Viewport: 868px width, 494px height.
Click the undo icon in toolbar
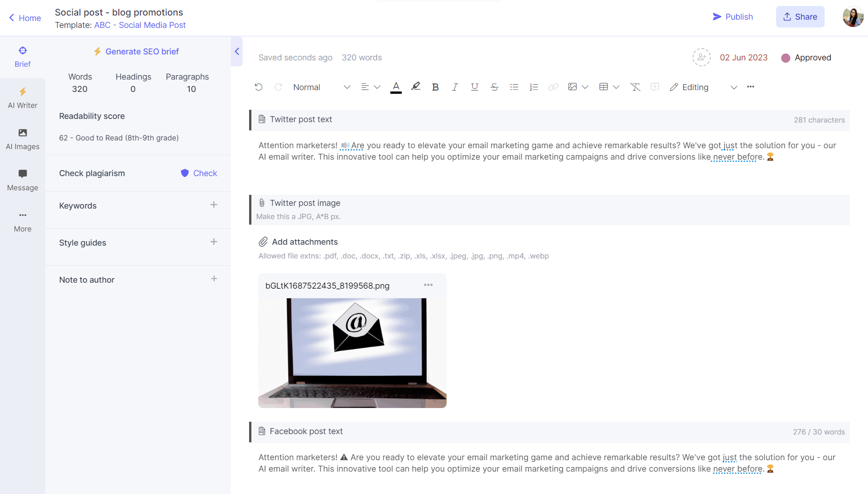[259, 87]
